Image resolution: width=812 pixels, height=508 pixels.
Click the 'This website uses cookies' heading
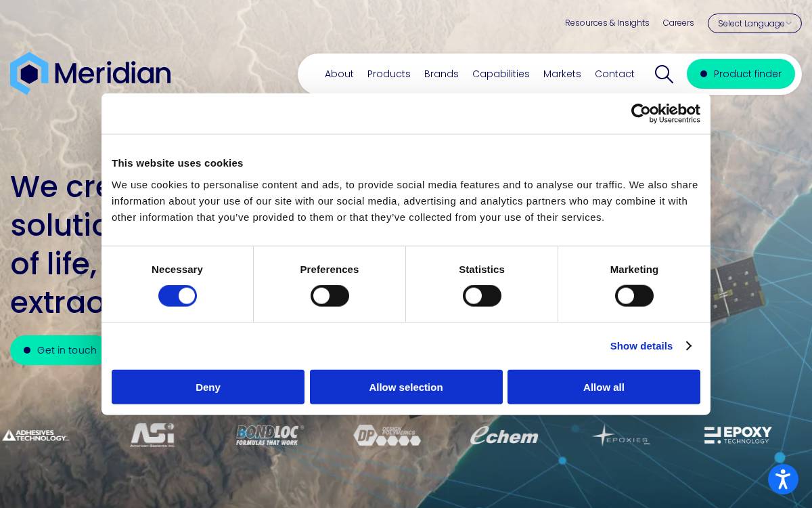coord(177,163)
